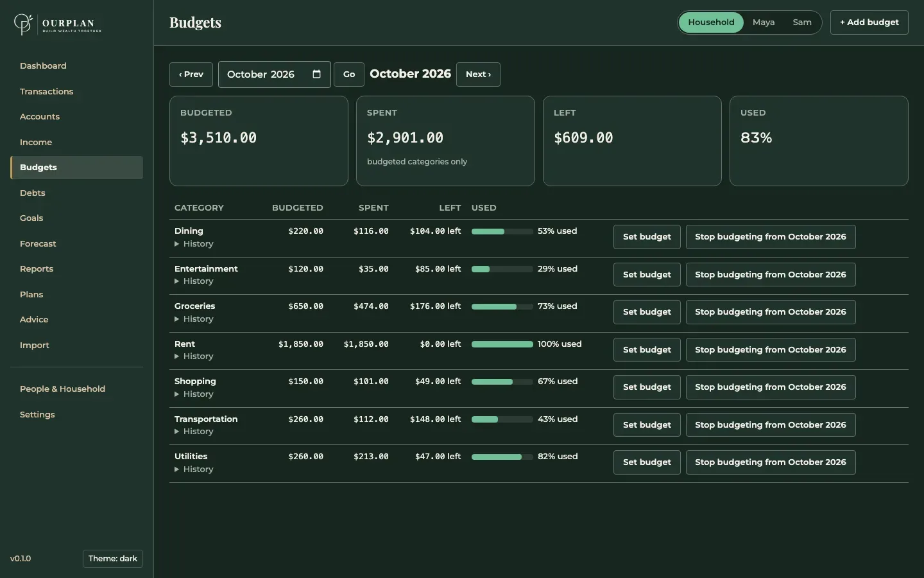Click the Rent 100% used progress bar
This screenshot has height=578, width=924.
click(x=502, y=344)
